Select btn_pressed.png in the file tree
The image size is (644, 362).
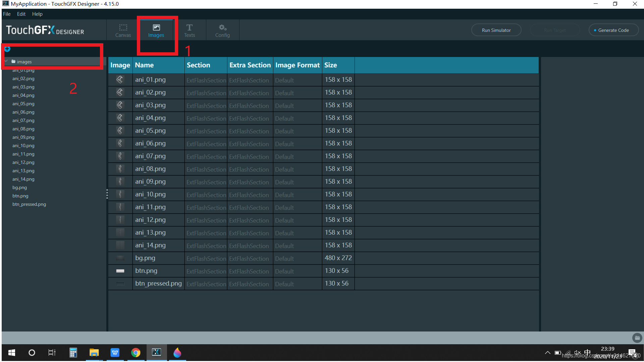pyautogui.click(x=29, y=204)
